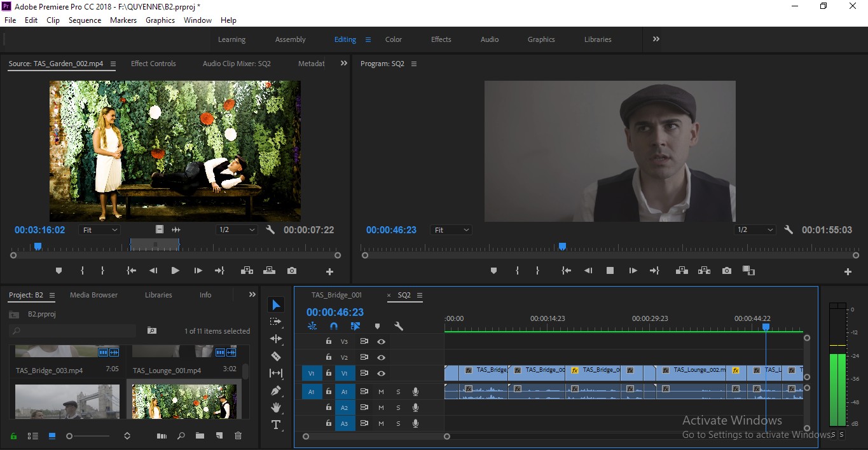Select the Type tool
Viewport: 868px width, 450px height.
[276, 425]
